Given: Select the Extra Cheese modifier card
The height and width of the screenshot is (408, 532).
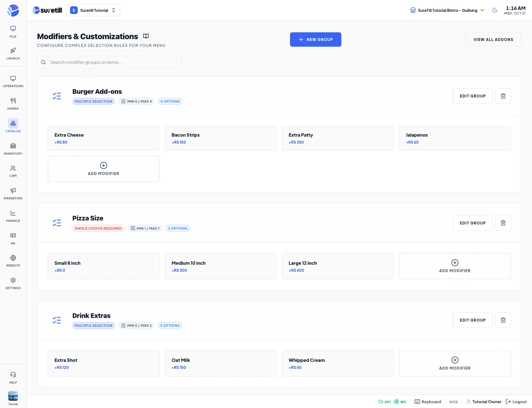Looking at the screenshot, I should pos(103,138).
